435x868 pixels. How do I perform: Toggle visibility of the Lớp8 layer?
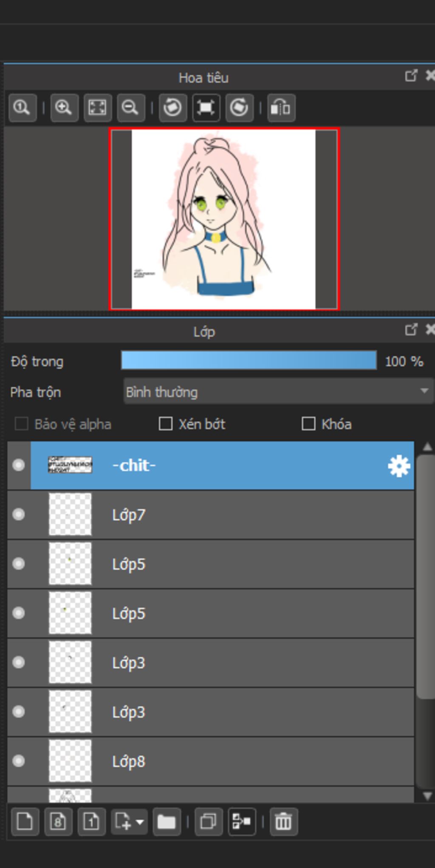[x=19, y=761]
